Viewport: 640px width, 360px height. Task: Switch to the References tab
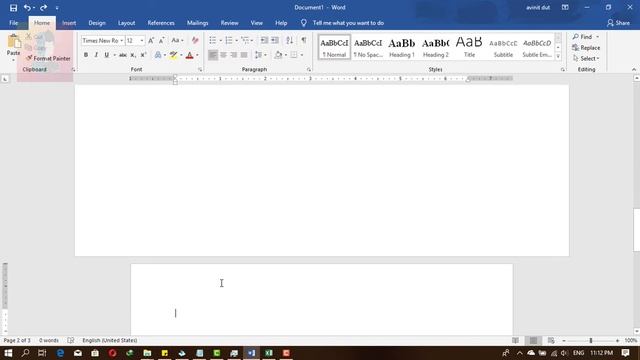[x=161, y=23]
